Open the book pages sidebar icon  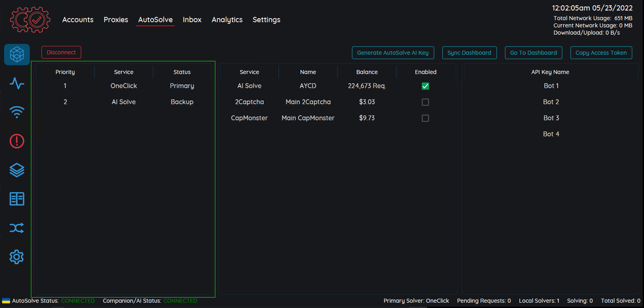click(17, 199)
